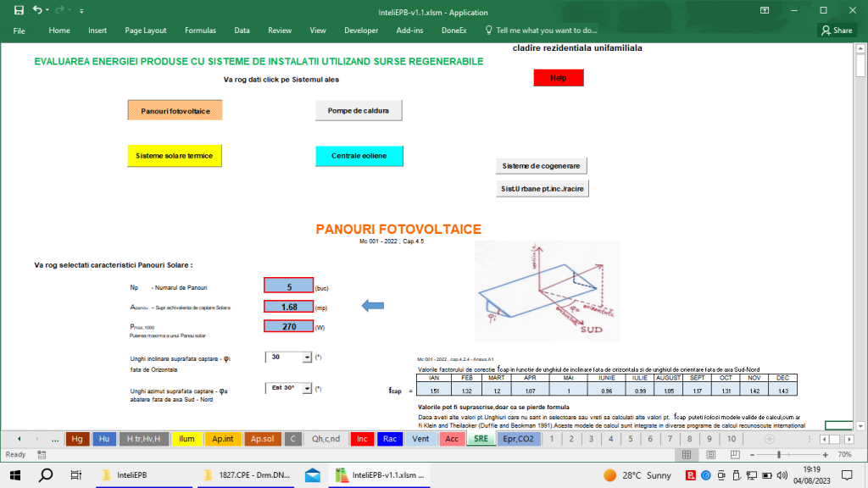Select the Normal view icon in status bar

pyautogui.click(x=685, y=454)
